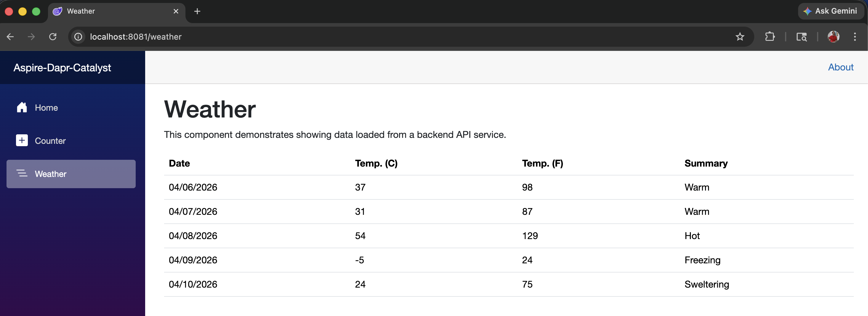Screen dimensions: 868x316
Task: Navigate to the Home menu item
Action: tap(47, 108)
